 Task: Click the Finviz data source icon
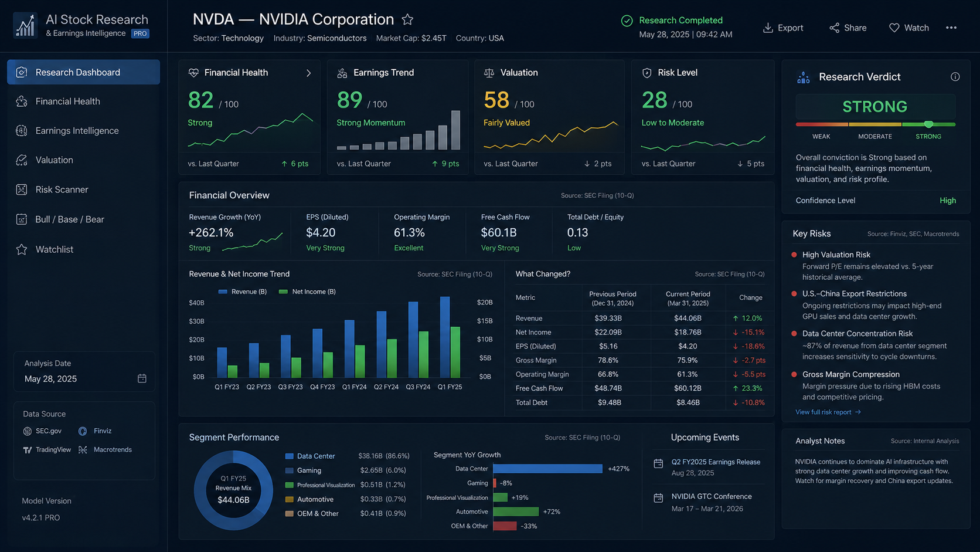click(83, 431)
